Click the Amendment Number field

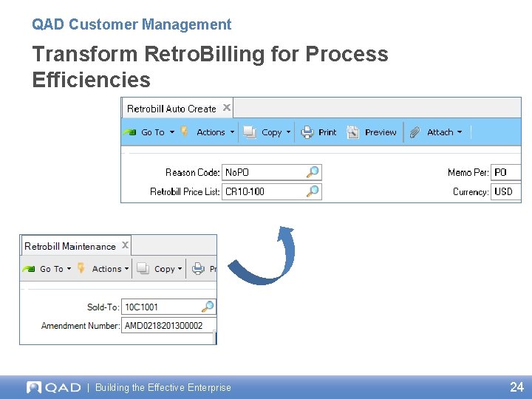coord(168,325)
